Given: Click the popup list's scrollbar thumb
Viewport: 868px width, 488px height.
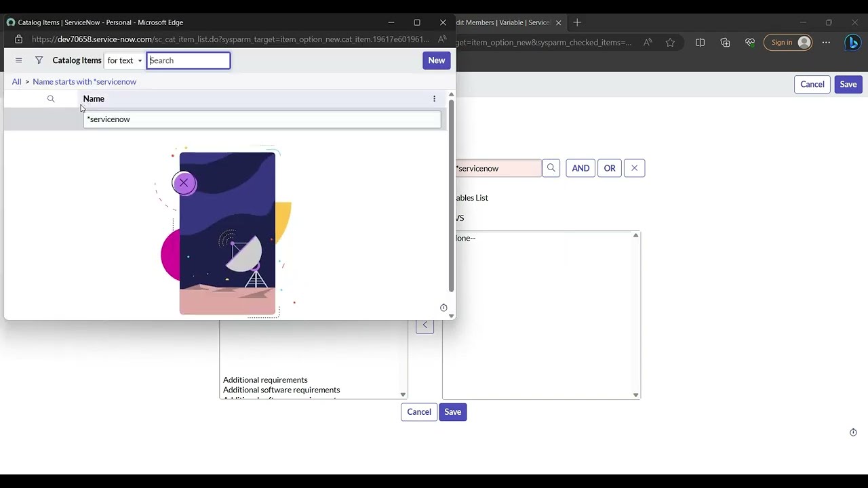Looking at the screenshot, I should click(x=451, y=197).
